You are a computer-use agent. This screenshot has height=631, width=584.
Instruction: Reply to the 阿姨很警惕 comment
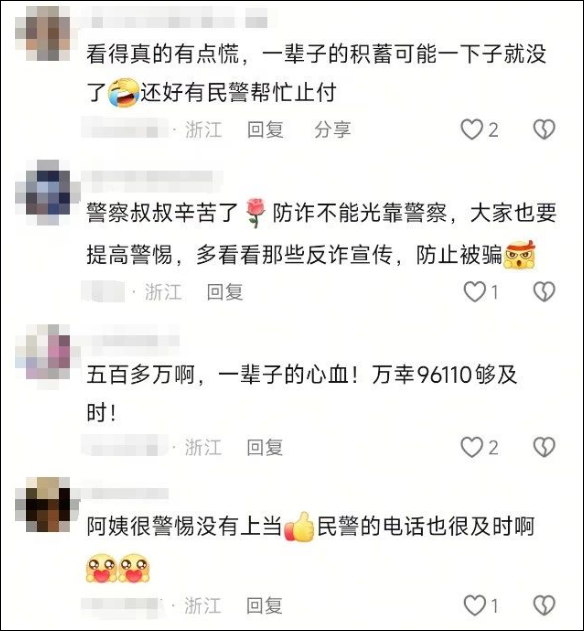coord(264,606)
